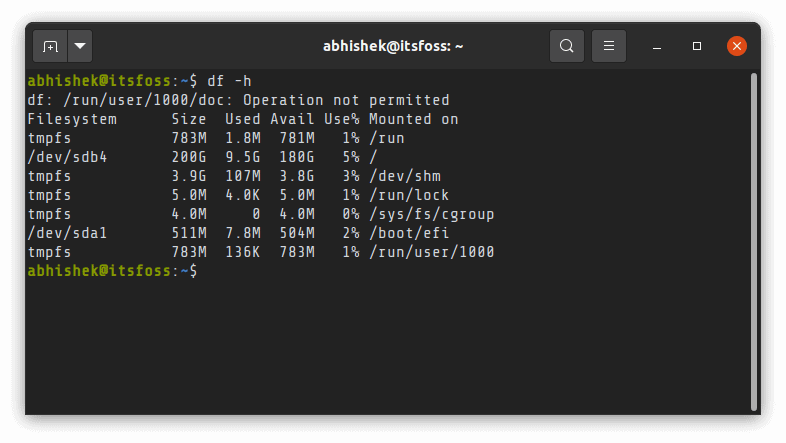Click the /dev/sdb4 filesystem entry

tap(63, 157)
